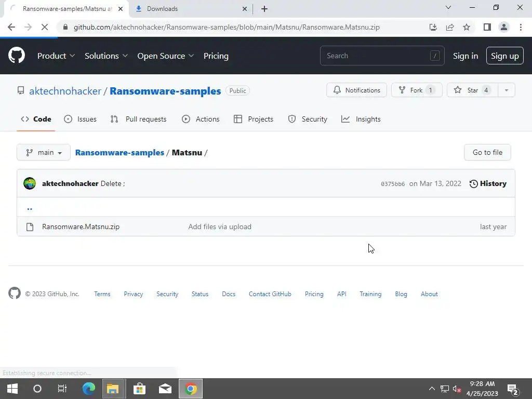This screenshot has width=532, height=399.
Task: Go up to parent directory (..)
Action: tap(30, 208)
